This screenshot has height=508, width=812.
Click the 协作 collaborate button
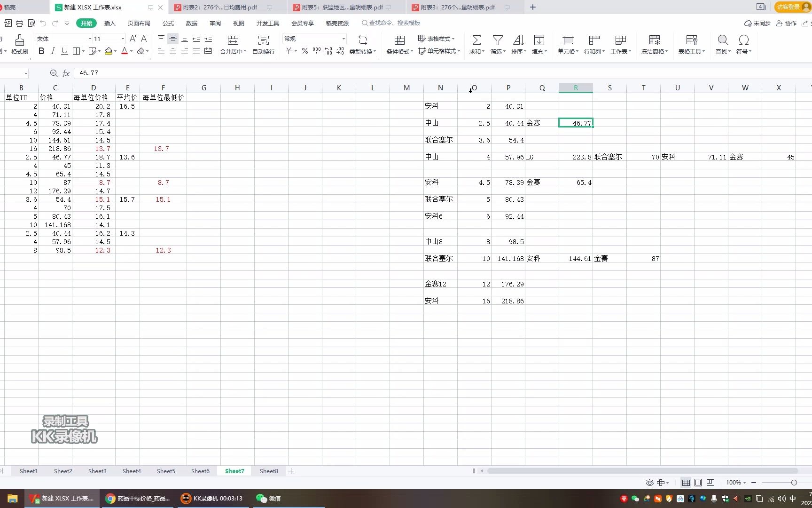click(x=786, y=23)
